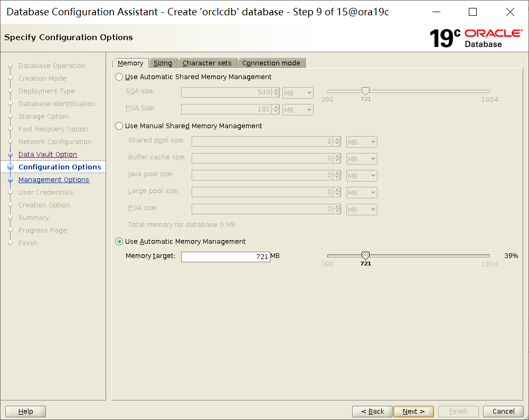
Task: Click the Progress Page step
Action: pyautogui.click(x=43, y=230)
